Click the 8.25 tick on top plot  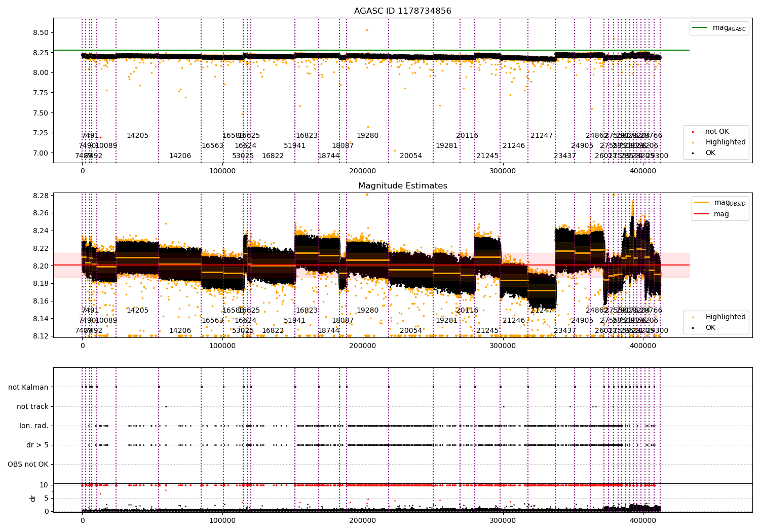click(41, 53)
